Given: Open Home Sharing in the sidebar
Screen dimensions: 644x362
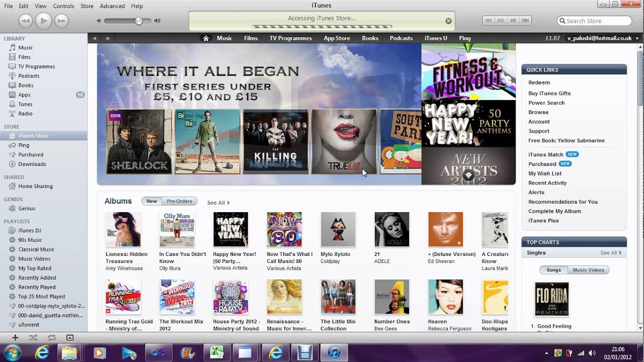Looking at the screenshot, I should pyautogui.click(x=35, y=186).
